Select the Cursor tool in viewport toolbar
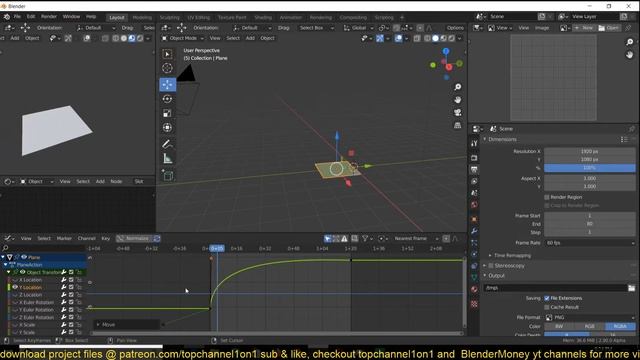The width and height of the screenshot is (640, 360). click(167, 68)
